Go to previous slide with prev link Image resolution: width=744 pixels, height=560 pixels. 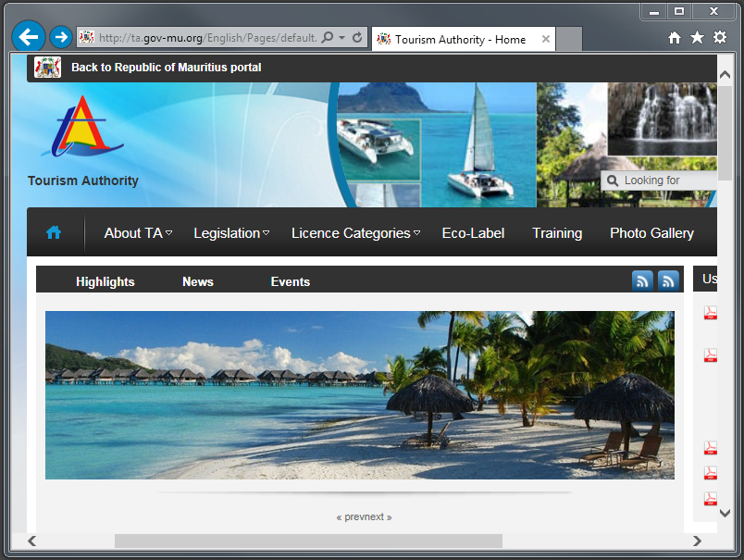click(350, 516)
